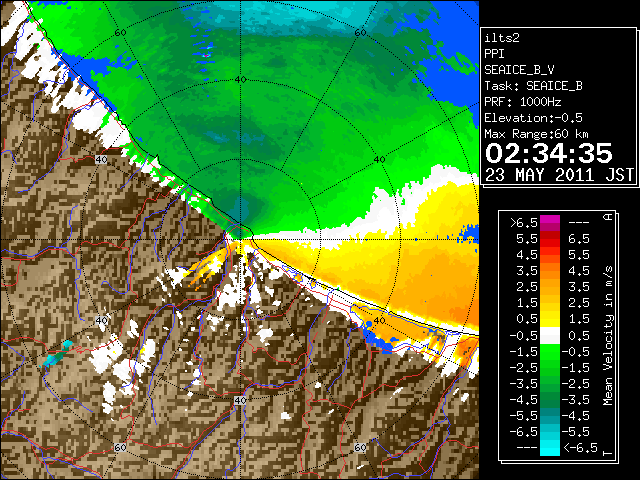Click the 'T' letter at the bottom of the legend
Image resolution: width=640 pixels, height=480 pixels.
608,453
